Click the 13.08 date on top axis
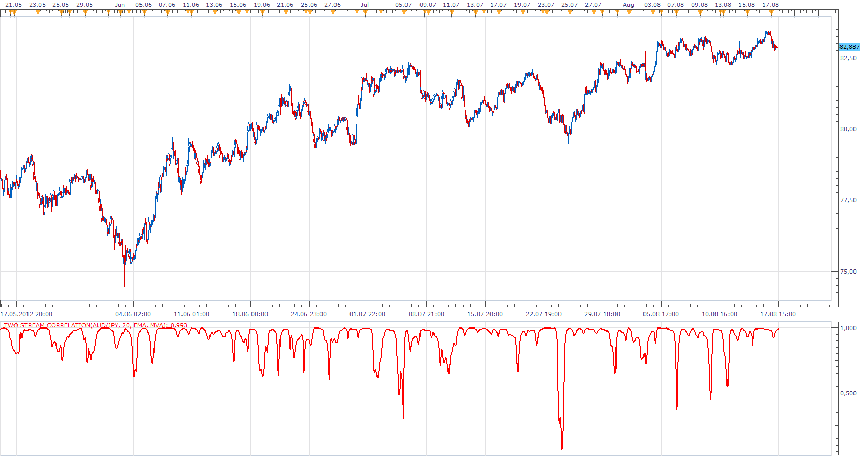The height and width of the screenshot is (456, 868). pos(723,5)
